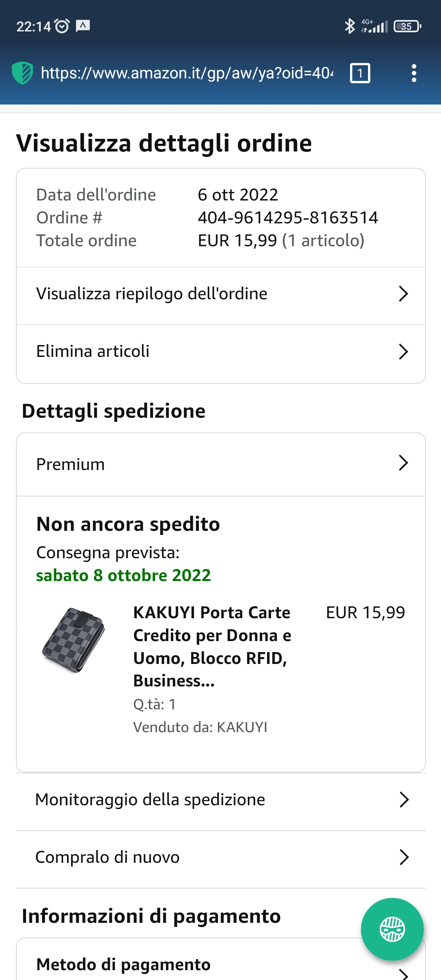Image resolution: width=441 pixels, height=980 pixels.
Task: Expand chevron next to Elimina articoli
Action: point(403,352)
